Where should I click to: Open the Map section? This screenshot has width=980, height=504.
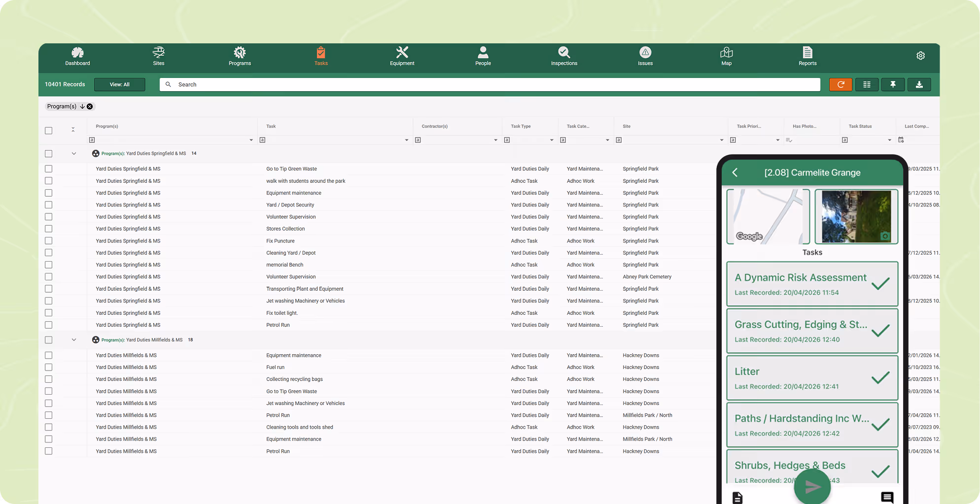click(727, 56)
